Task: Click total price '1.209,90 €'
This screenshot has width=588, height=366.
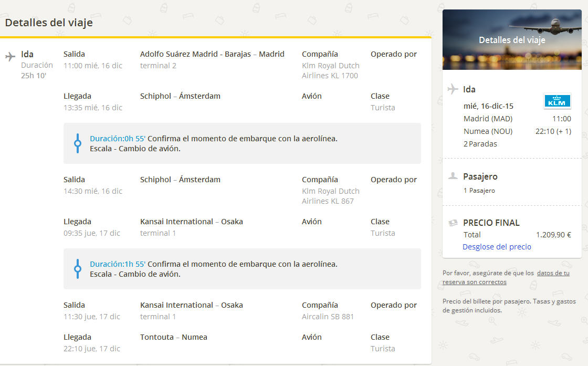Action: point(553,235)
